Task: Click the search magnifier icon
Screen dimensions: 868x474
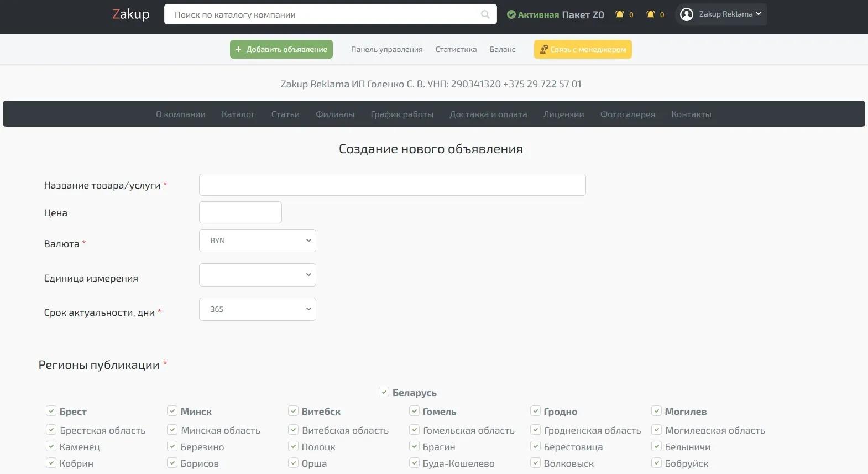Action: pyautogui.click(x=485, y=14)
